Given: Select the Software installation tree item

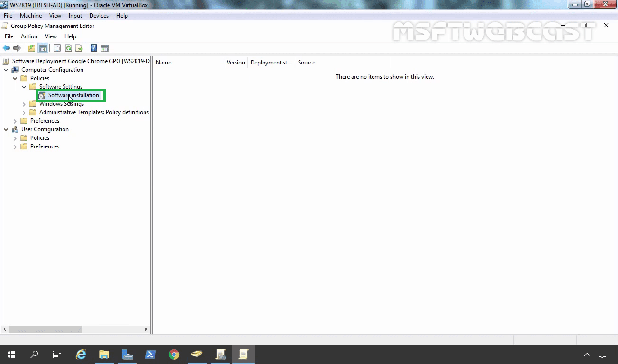Looking at the screenshot, I should point(73,95).
